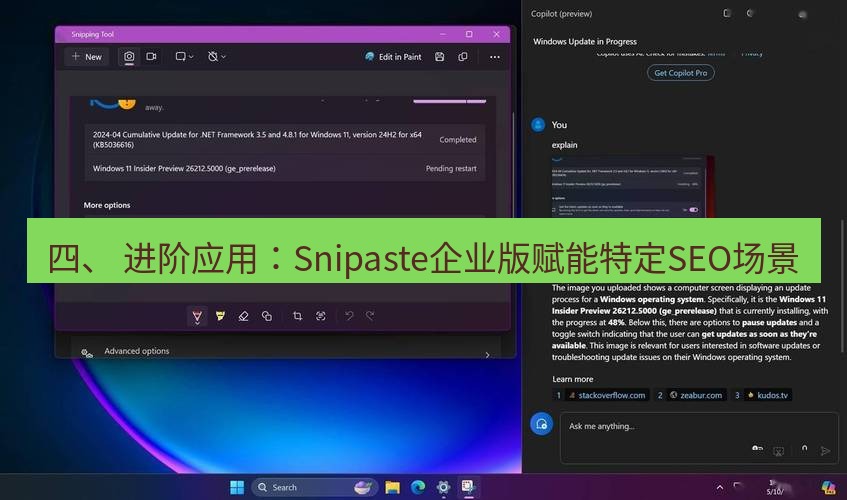This screenshot has width=847, height=500.
Task: Open the delay timer dropdown
Action: coord(217,57)
